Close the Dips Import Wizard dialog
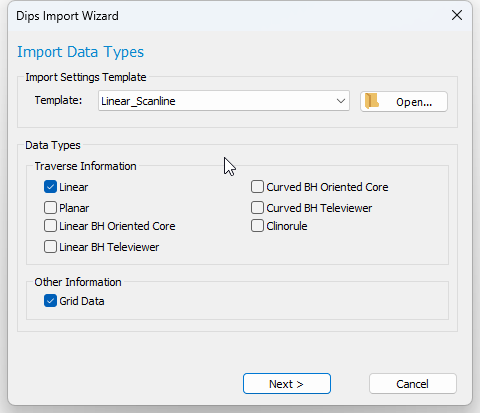480x413 pixels. click(x=457, y=15)
